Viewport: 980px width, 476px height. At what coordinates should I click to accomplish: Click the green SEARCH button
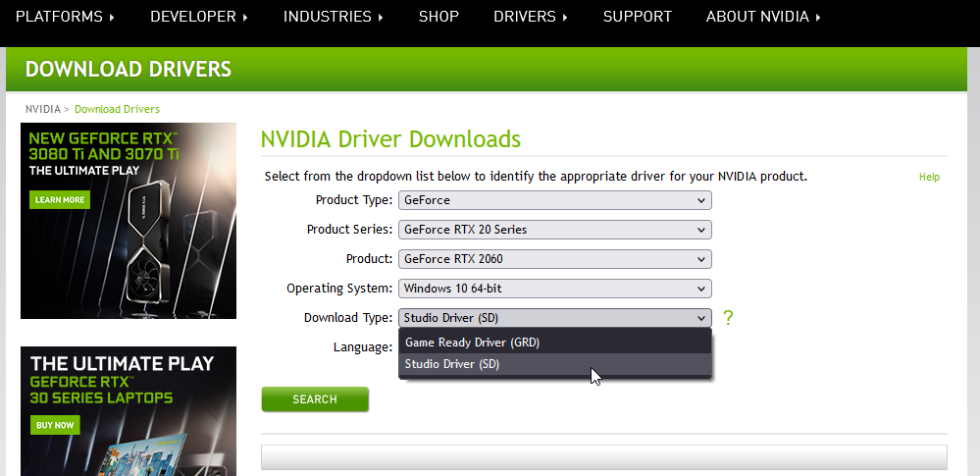pos(315,399)
